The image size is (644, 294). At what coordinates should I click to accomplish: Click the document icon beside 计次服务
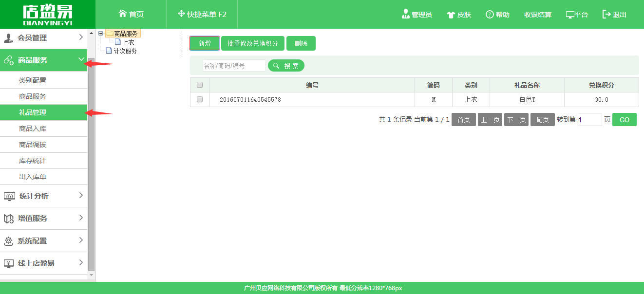point(109,51)
